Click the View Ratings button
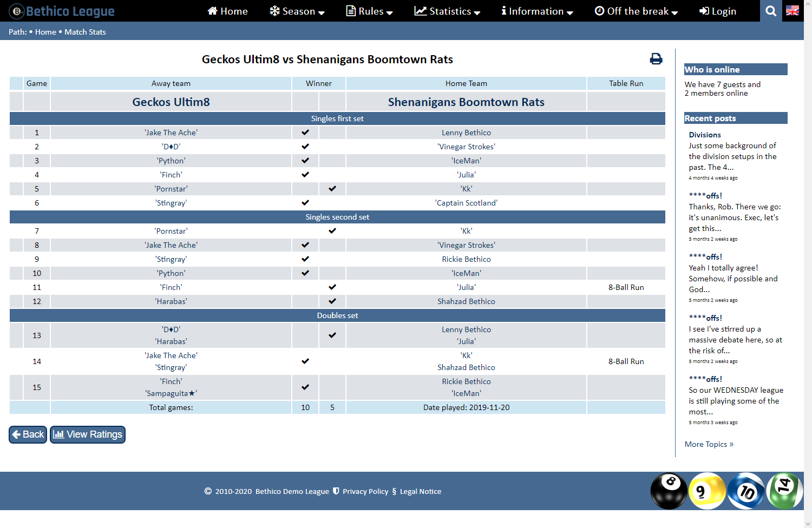The height and width of the screenshot is (528, 812). tap(88, 434)
